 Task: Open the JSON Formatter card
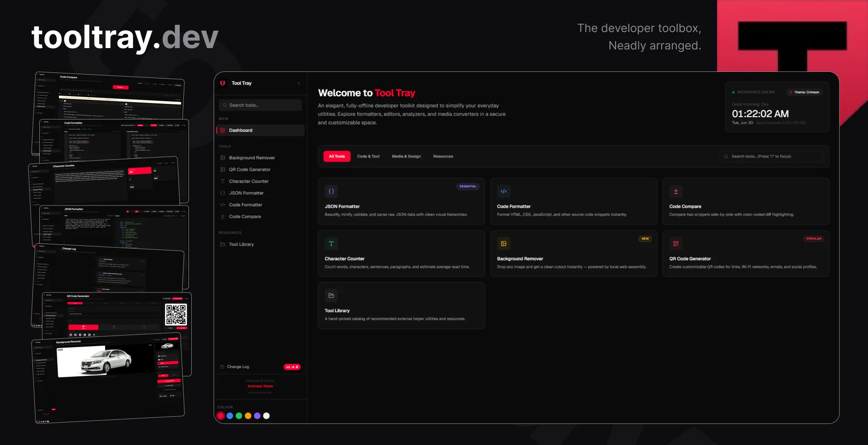[401, 201]
